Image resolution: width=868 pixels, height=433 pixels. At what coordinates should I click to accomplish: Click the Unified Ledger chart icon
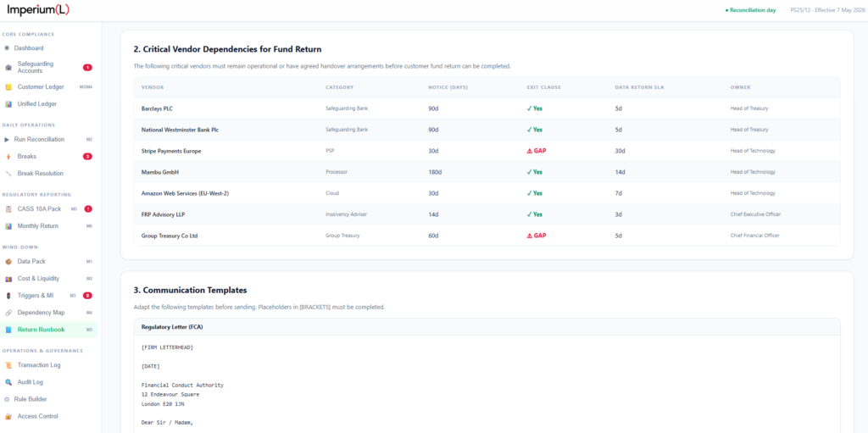(8, 104)
